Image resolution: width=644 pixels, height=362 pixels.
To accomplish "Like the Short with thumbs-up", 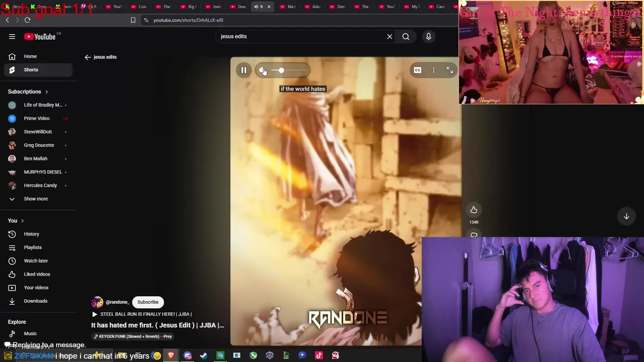I will coord(474,210).
